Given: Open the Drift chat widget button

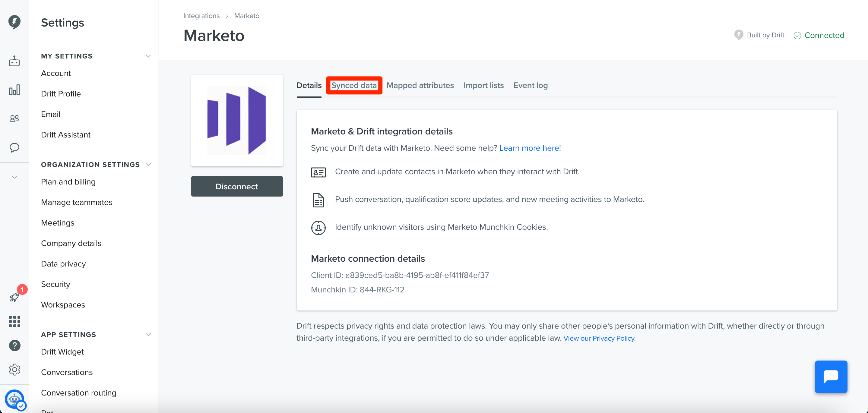Looking at the screenshot, I should click(831, 377).
